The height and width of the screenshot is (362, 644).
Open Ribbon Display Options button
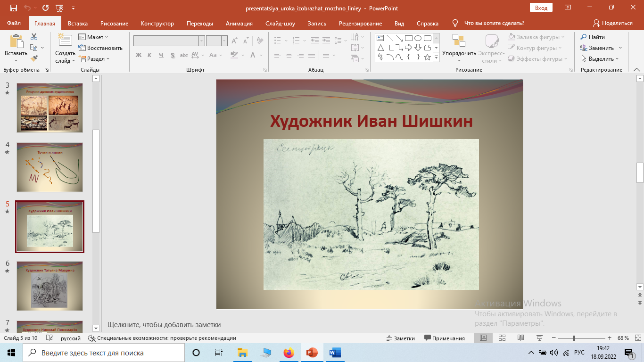[x=568, y=8]
